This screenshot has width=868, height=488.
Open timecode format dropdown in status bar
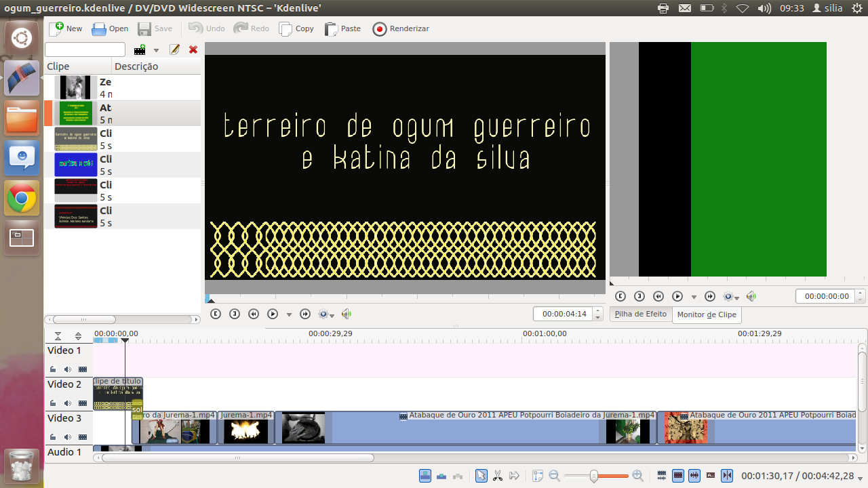[x=861, y=477]
